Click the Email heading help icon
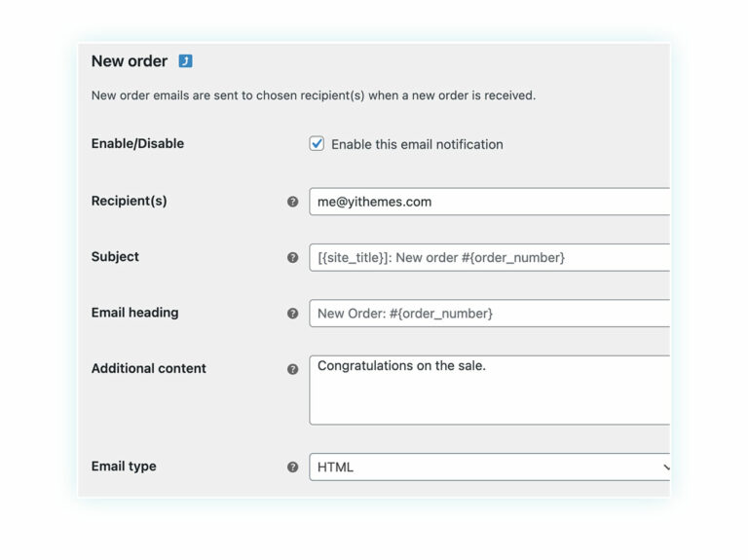Screen dimensions: 748x560 tap(292, 314)
